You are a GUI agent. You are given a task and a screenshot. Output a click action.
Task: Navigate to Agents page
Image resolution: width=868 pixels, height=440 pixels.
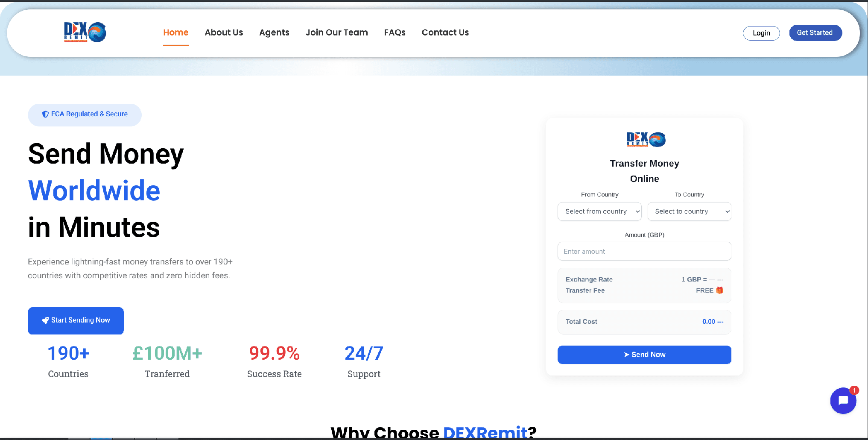click(x=274, y=32)
